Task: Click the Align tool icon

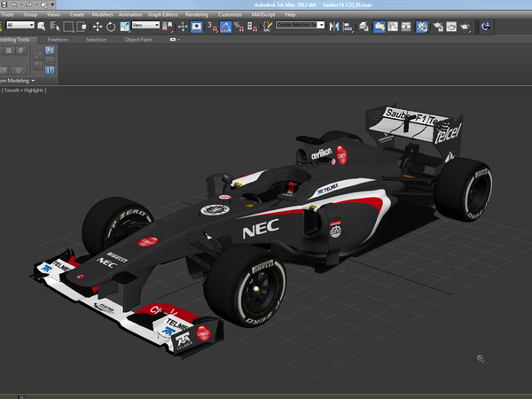Action: 348,27
